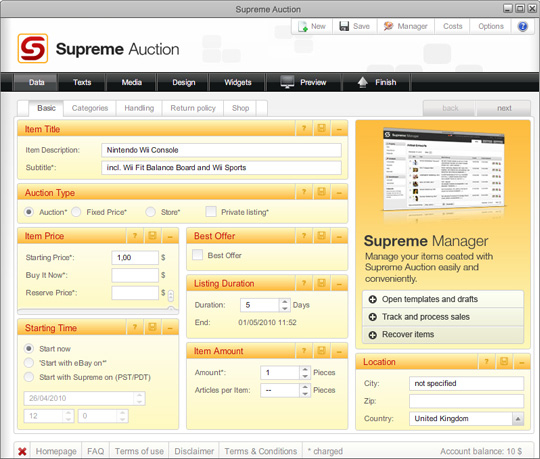540x459 pixels.
Task: Click the help icon on Item Title panel
Action: 304,129
